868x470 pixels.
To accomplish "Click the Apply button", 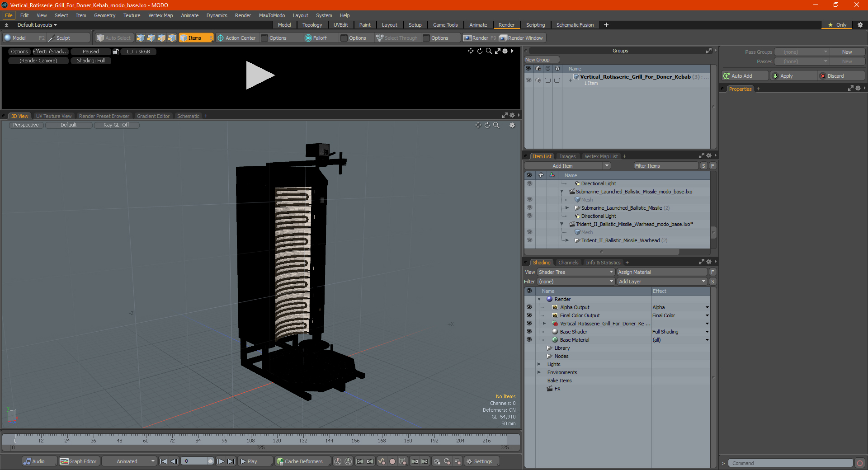I will (794, 76).
